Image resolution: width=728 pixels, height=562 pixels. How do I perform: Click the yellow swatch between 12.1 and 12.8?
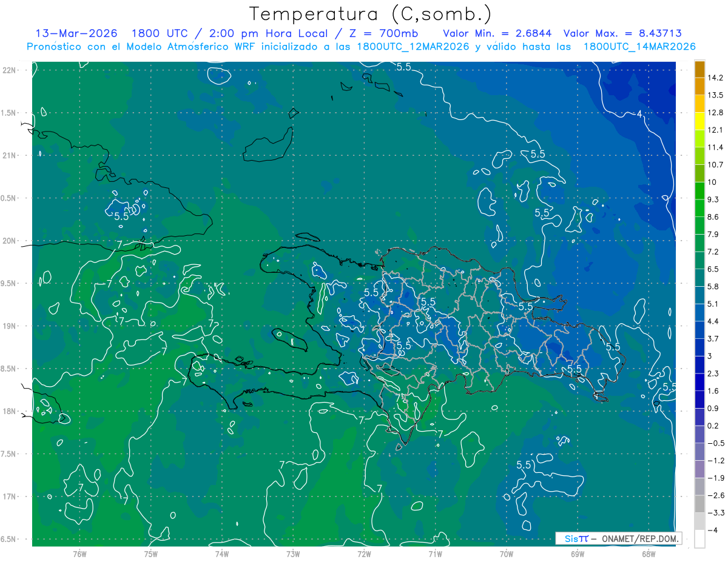pos(699,121)
